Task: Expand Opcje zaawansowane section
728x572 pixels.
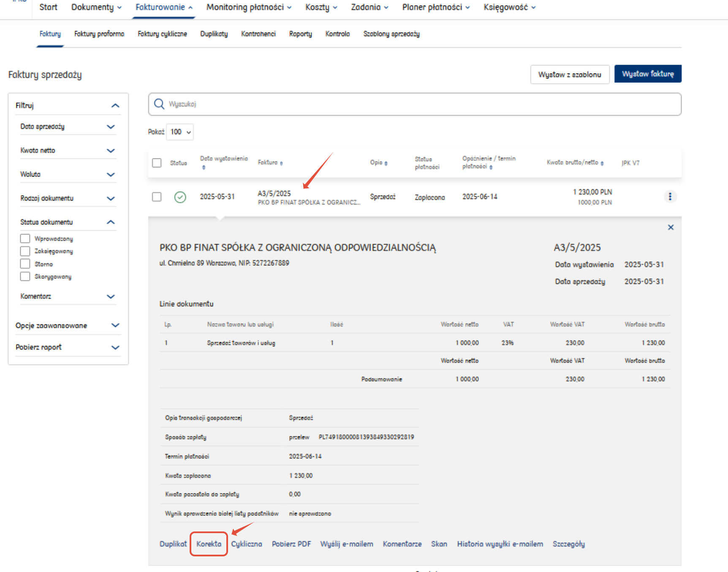Action: coord(115,325)
